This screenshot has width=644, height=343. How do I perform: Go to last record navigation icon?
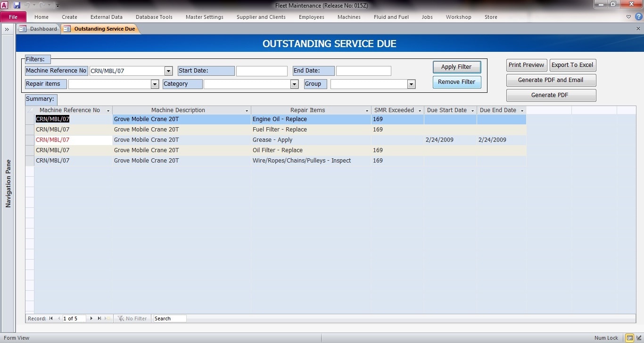(x=99, y=318)
